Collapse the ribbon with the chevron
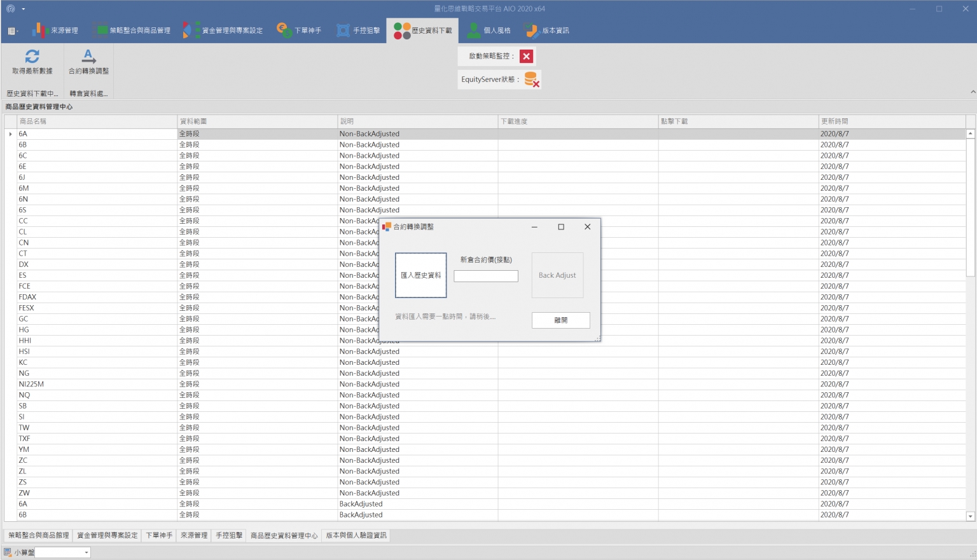The height and width of the screenshot is (560, 977). (973, 92)
